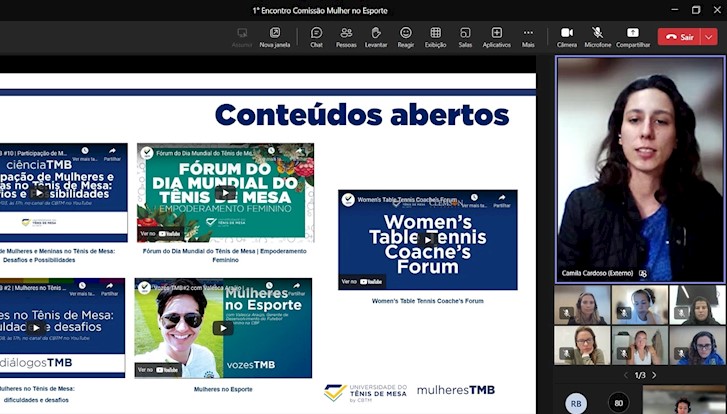
Task: Expand the arrow next to Sair
Action: pyautogui.click(x=708, y=37)
